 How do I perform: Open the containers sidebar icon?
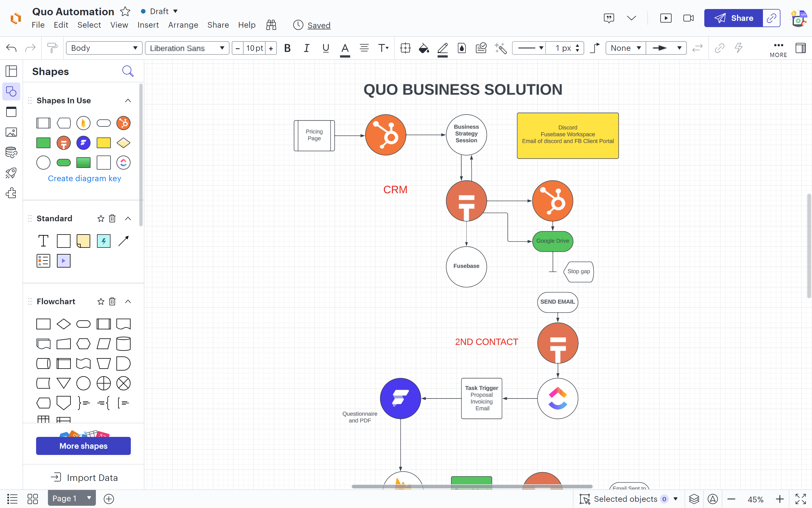point(11,112)
